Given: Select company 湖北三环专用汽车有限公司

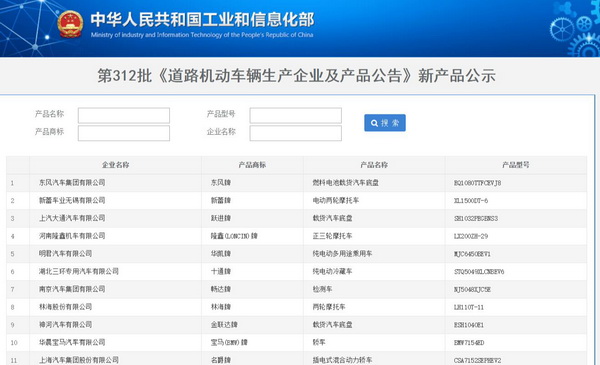Looking at the screenshot, I should pos(79,271).
